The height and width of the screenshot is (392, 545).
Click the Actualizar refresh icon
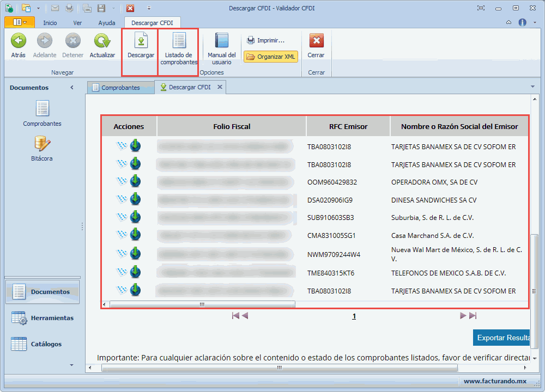(102, 42)
